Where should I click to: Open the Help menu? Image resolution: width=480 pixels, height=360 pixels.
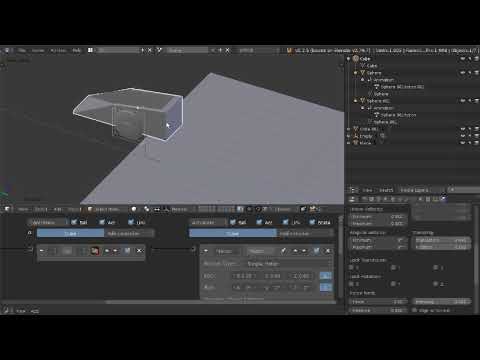tap(76, 50)
